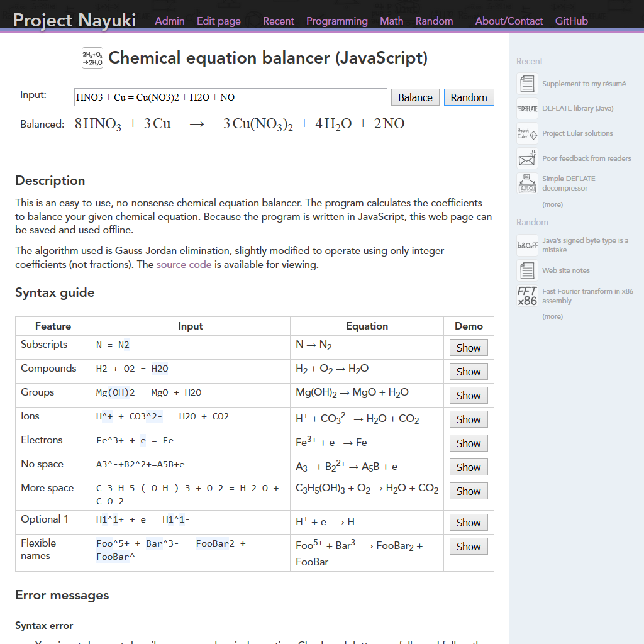Viewport: 644px width, 644px height.
Task: Show the No space demo
Action: (469, 467)
